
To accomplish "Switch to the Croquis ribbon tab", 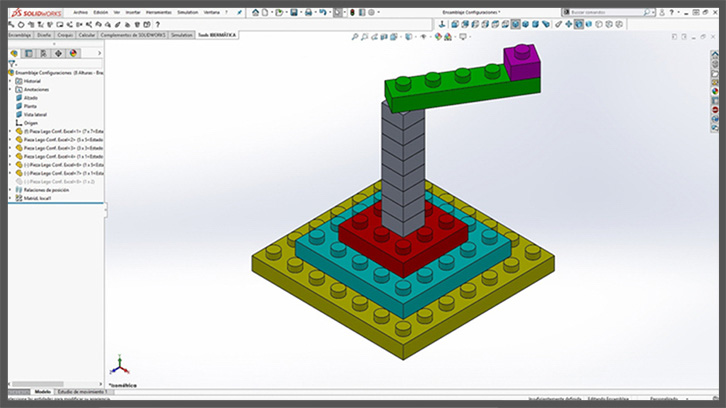I will point(65,34).
